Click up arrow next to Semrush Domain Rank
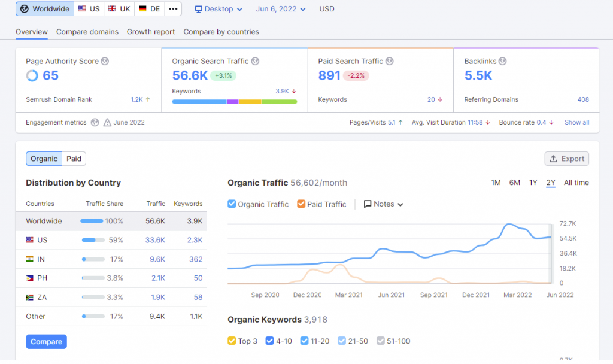The image size is (613, 364). click(148, 99)
